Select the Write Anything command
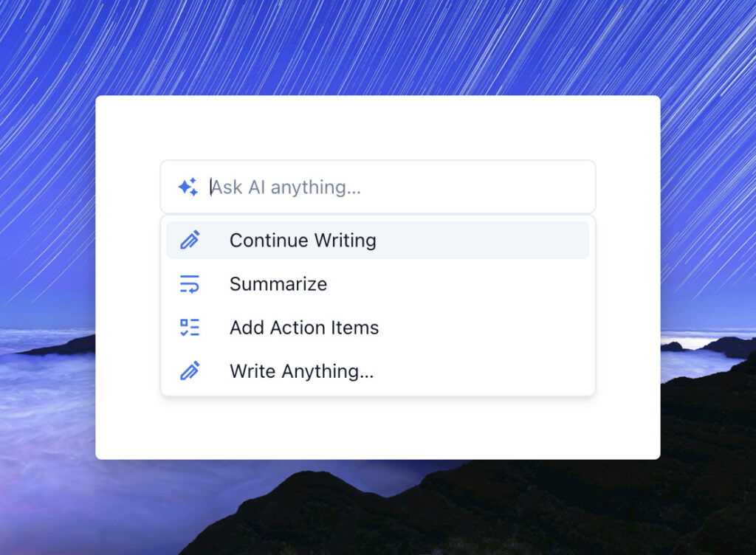The height and width of the screenshot is (555, 756). click(x=301, y=371)
